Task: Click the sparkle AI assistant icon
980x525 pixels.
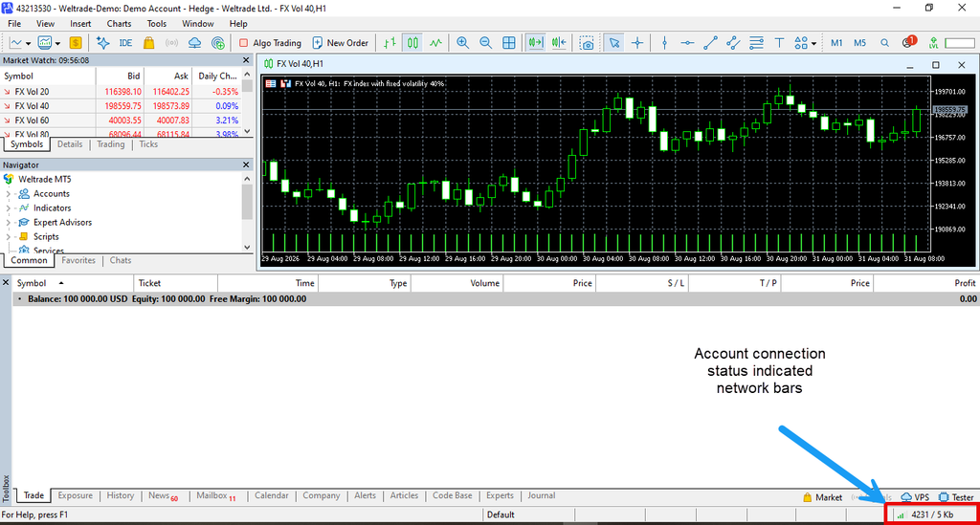Action: [x=103, y=43]
